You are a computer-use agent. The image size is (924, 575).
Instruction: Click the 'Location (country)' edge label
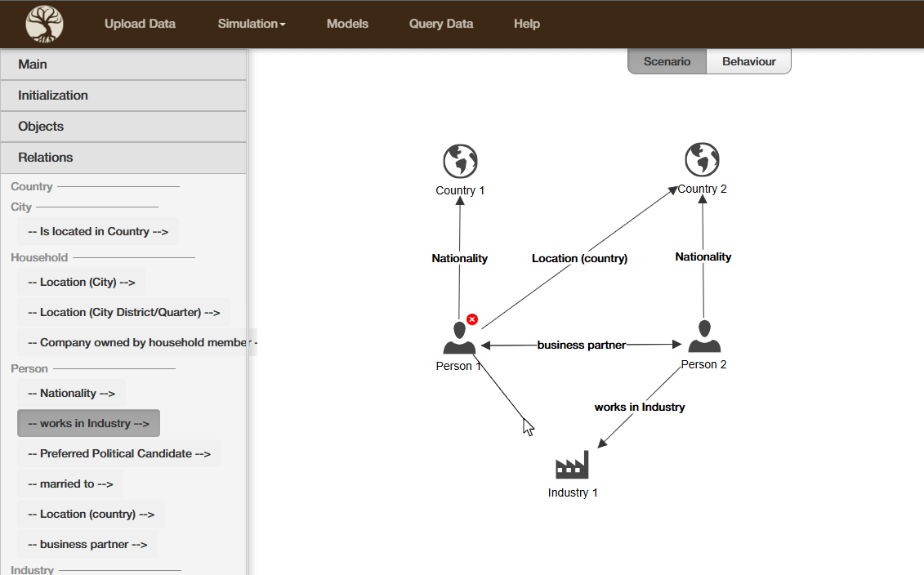coord(579,258)
